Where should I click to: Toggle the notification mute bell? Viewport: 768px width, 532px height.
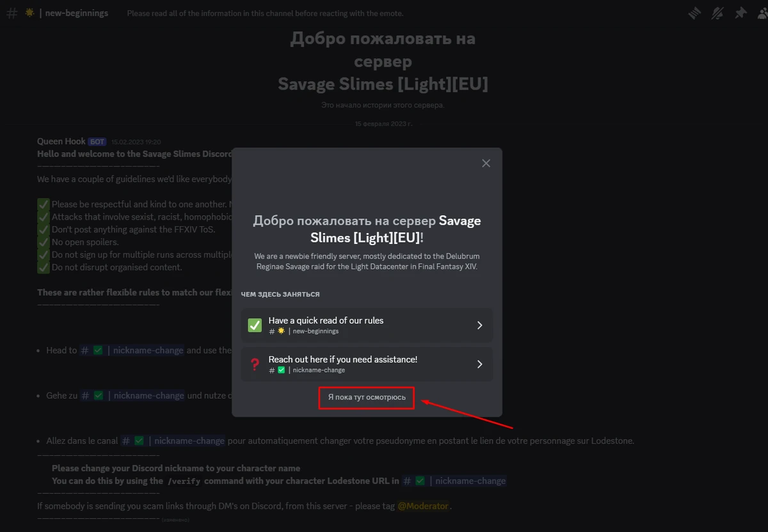pos(717,13)
